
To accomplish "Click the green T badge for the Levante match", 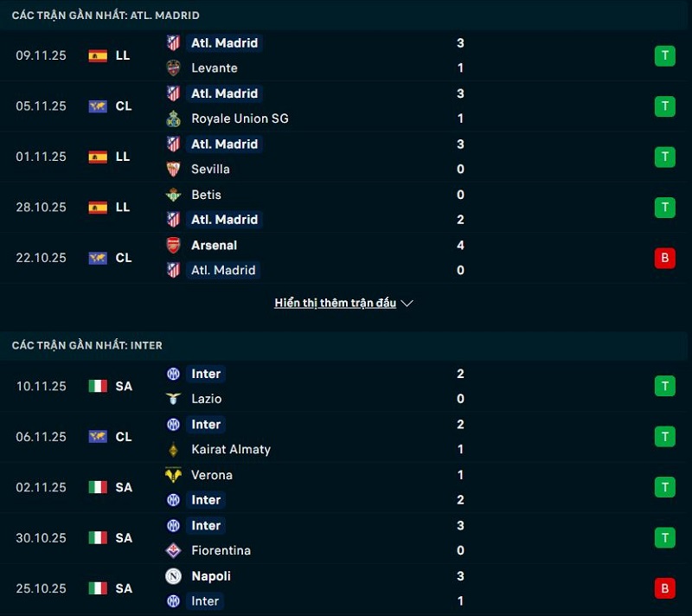I will coord(664,55).
